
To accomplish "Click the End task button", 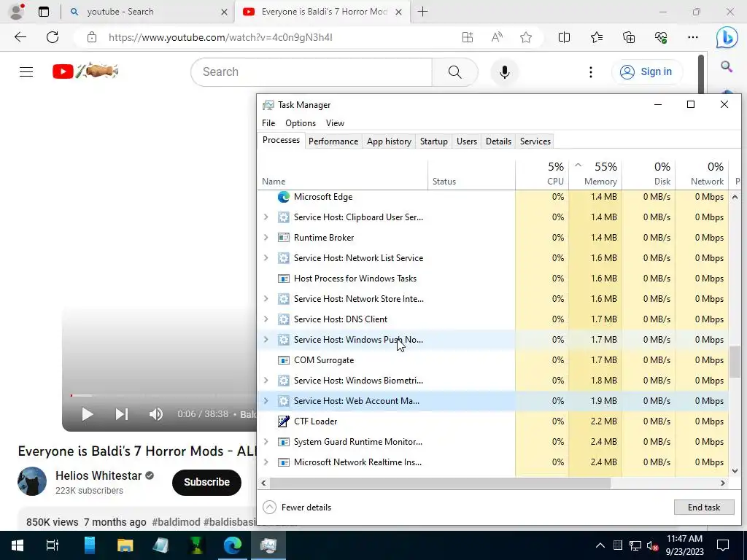I will [x=704, y=507].
